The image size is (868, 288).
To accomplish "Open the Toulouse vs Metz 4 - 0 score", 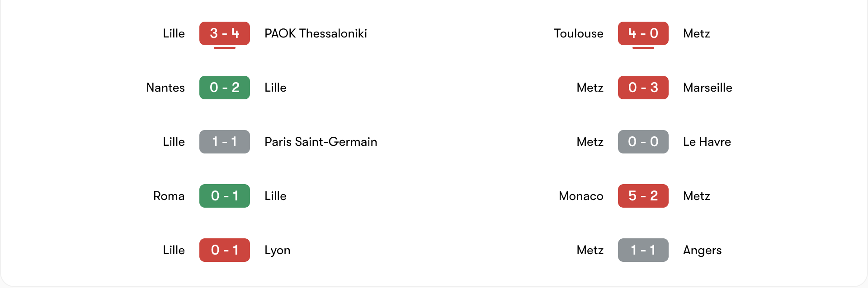I will [x=643, y=33].
